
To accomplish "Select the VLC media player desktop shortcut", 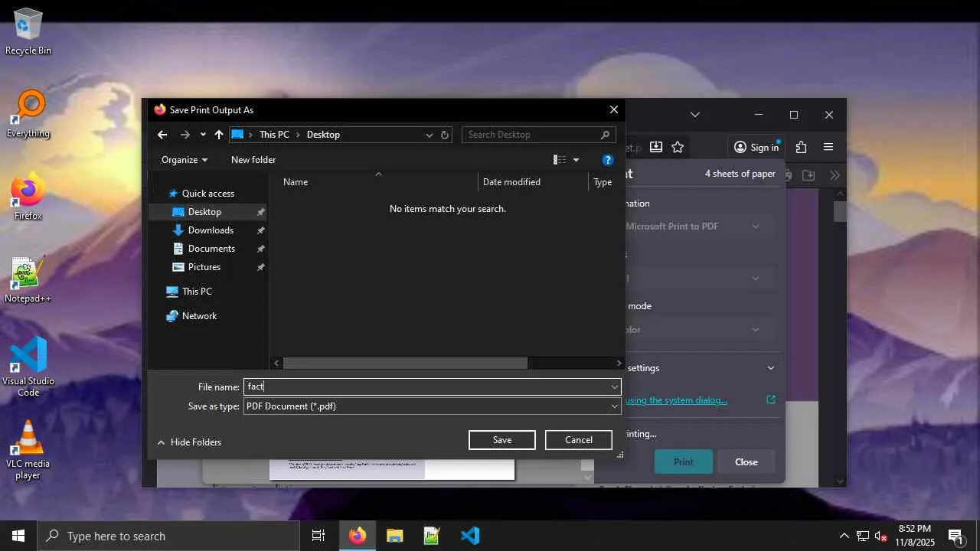I will [x=28, y=450].
